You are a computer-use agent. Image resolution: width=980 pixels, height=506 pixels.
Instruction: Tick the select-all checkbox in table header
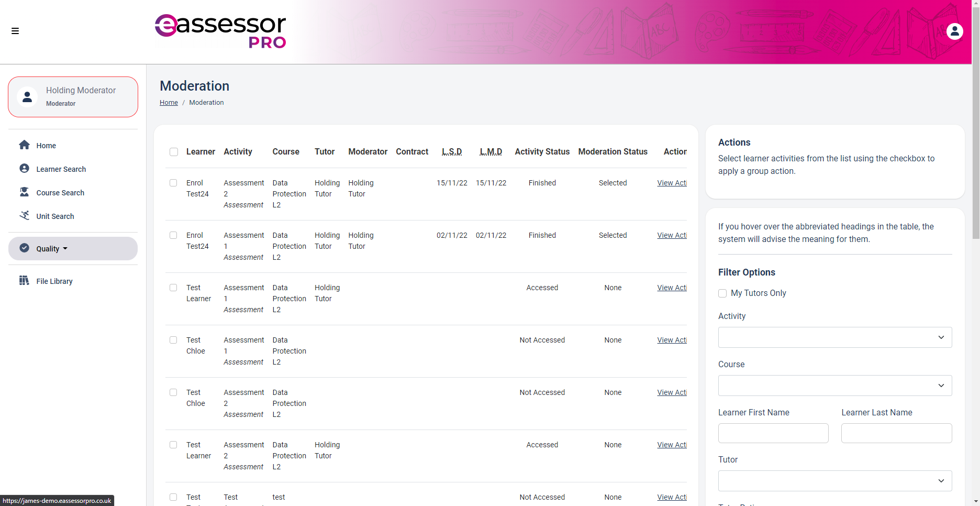(x=173, y=152)
